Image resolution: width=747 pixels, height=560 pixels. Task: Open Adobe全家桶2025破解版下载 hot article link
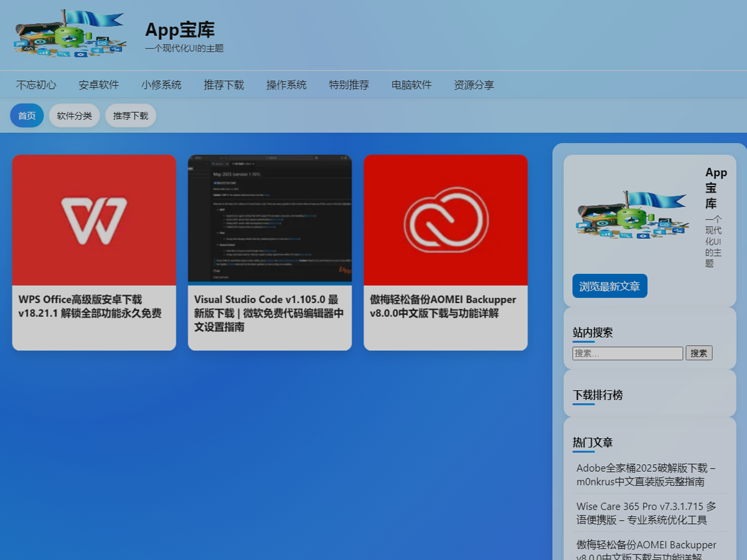646,475
